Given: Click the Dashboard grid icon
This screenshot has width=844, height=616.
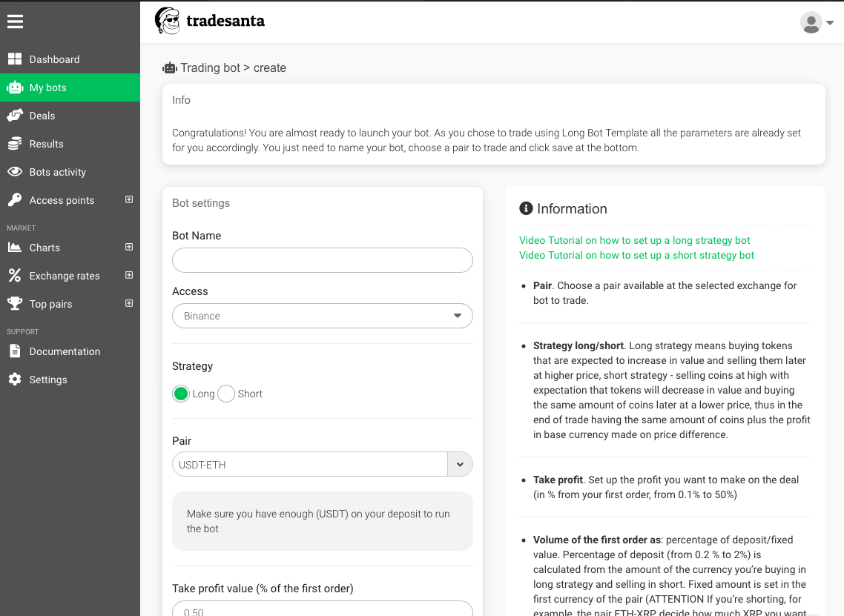Looking at the screenshot, I should 15,59.
